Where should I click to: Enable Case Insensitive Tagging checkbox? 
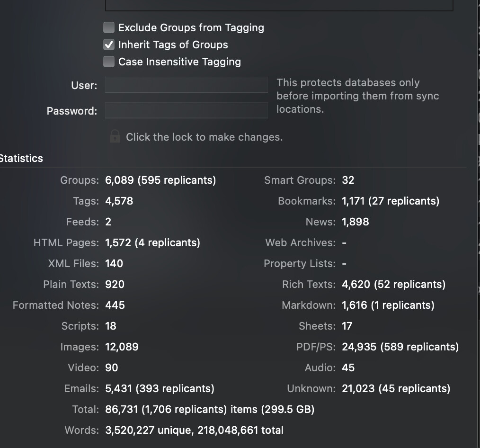pyautogui.click(x=109, y=62)
